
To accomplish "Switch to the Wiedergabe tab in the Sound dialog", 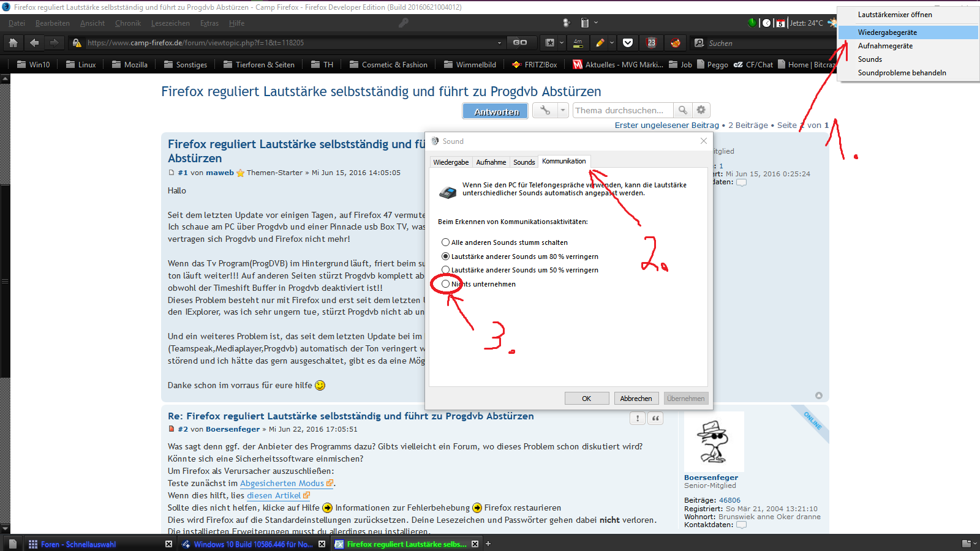I will 451,162.
